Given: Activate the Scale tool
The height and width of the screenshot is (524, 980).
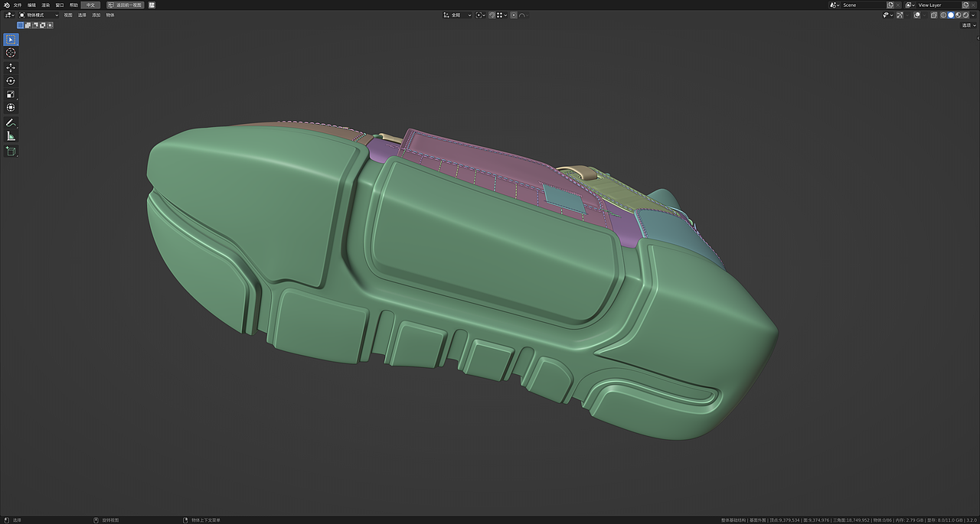Looking at the screenshot, I should click(11, 94).
